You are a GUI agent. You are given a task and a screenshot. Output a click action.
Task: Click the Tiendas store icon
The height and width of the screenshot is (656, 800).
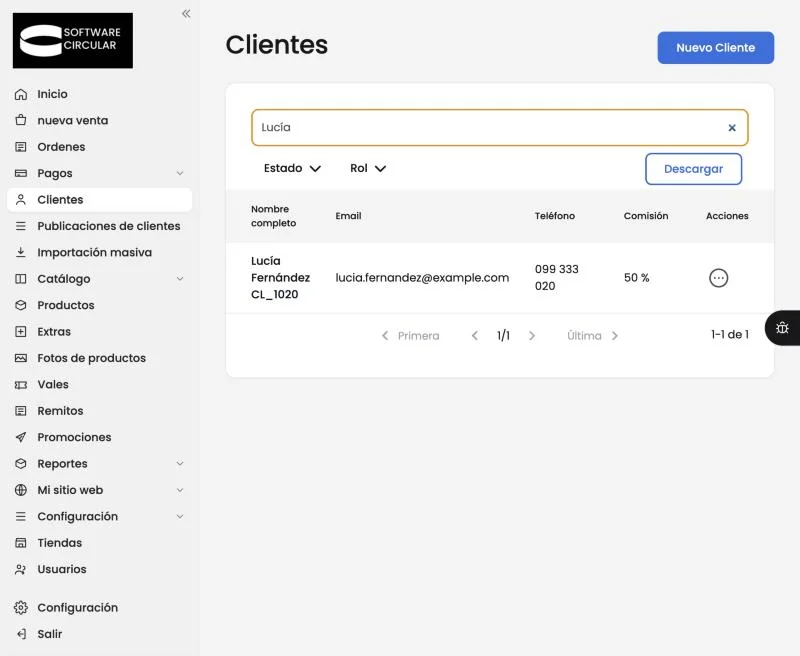click(21, 543)
